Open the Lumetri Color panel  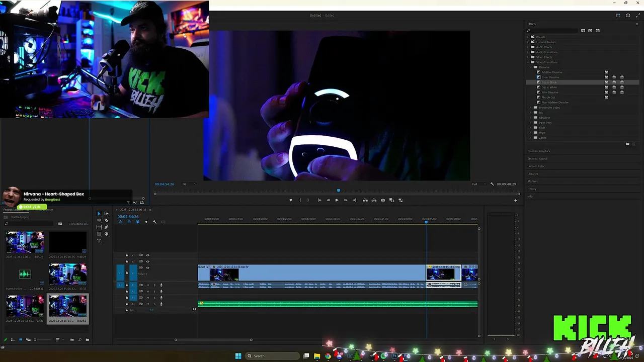(536, 166)
